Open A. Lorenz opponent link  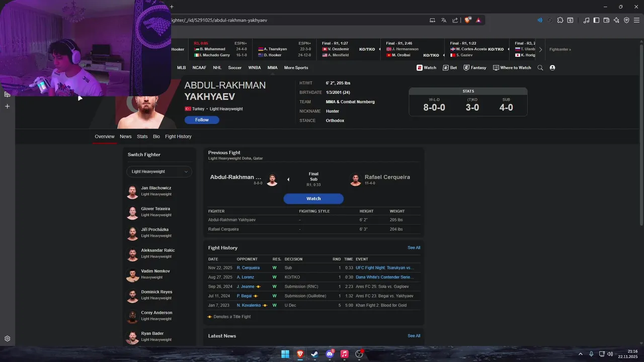(246, 277)
